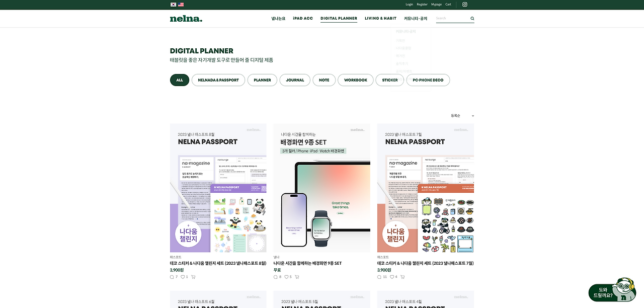Switch language with the Korean flag icon
Image resolution: width=644 pixels, height=308 pixels.
[x=174, y=5]
